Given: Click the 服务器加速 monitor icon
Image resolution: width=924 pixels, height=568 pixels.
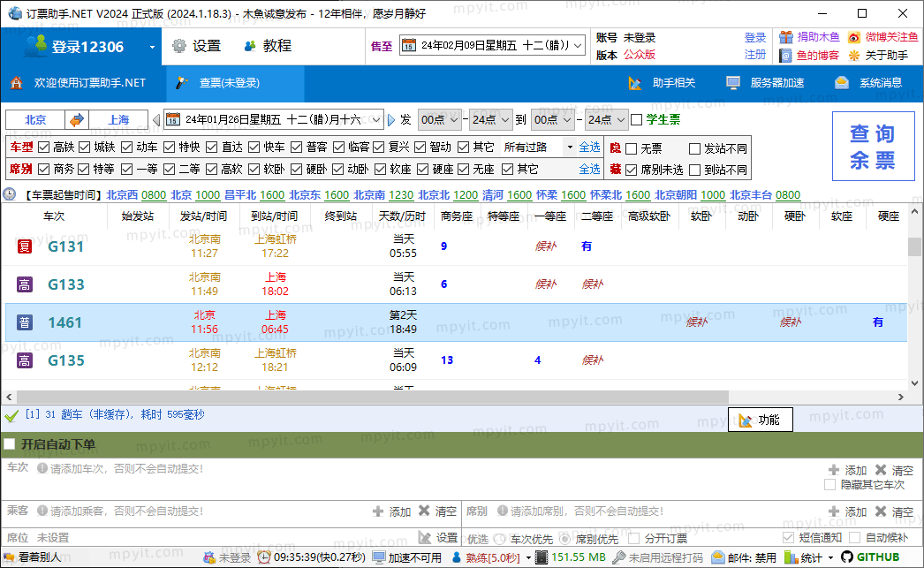Looking at the screenshot, I should (732, 83).
